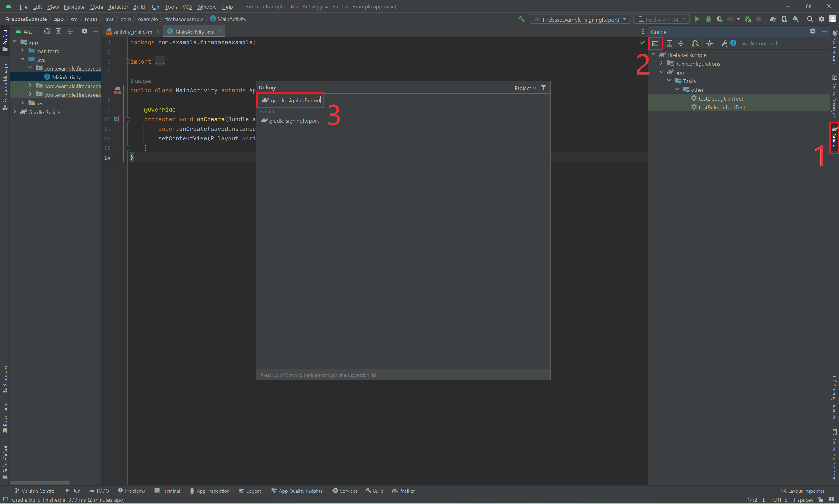The width and height of the screenshot is (839, 504).
Task: Open the Navigate menu
Action: (x=74, y=6)
